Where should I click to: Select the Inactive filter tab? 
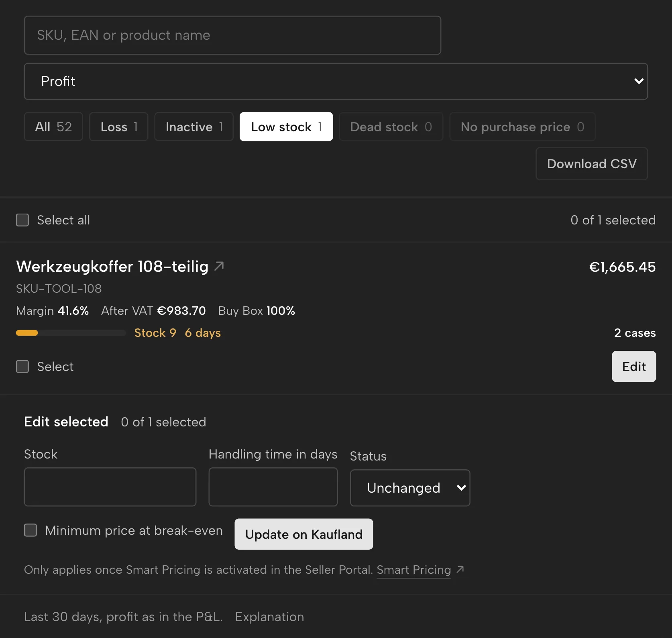[194, 126]
